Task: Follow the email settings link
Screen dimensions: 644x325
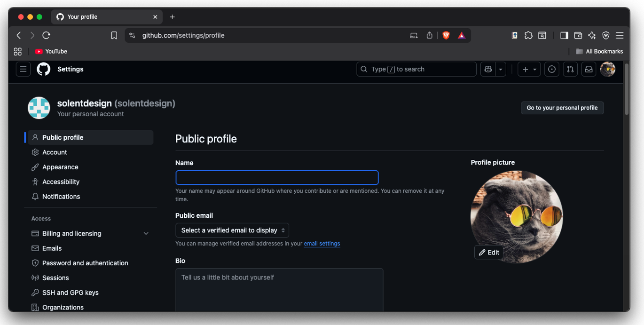Action: (x=322, y=244)
